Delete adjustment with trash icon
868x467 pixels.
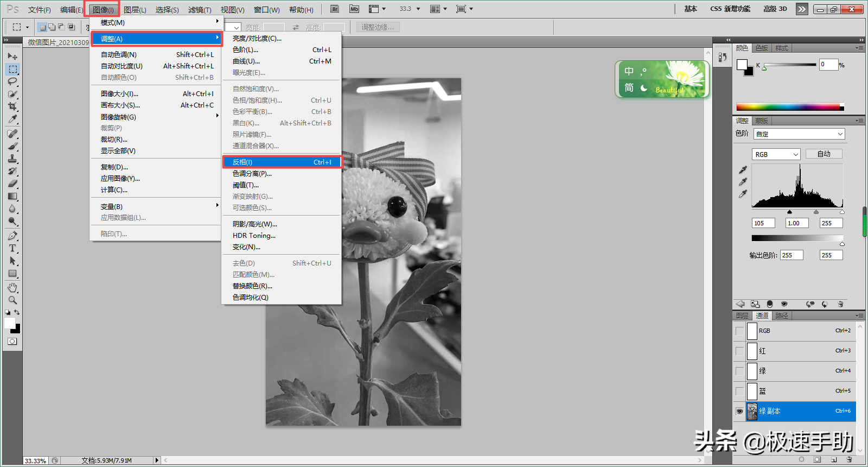coord(840,304)
